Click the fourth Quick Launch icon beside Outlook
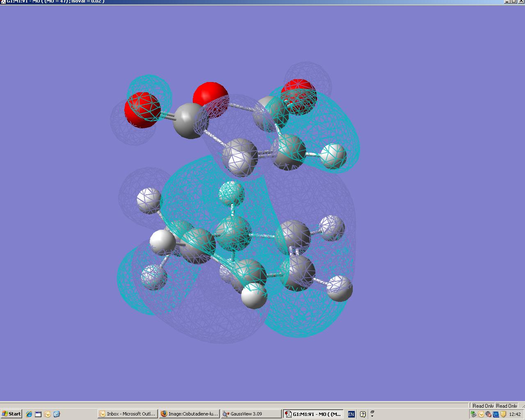Screen dimensions: 525x420 (x=57, y=414)
